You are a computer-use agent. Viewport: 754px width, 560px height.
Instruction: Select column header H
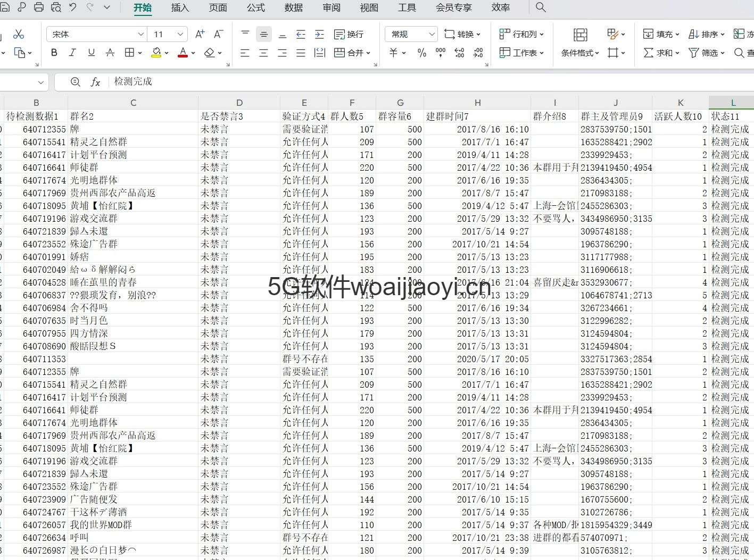pos(477,103)
